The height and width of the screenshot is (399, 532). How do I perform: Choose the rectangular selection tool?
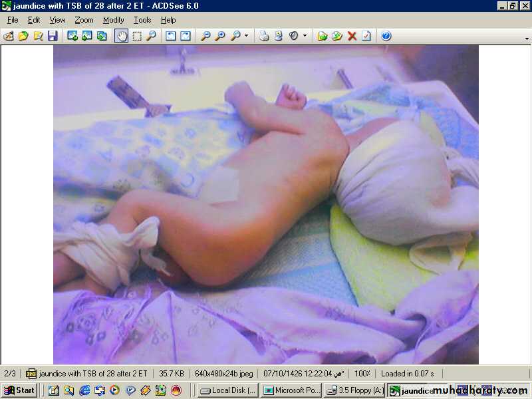coord(136,36)
